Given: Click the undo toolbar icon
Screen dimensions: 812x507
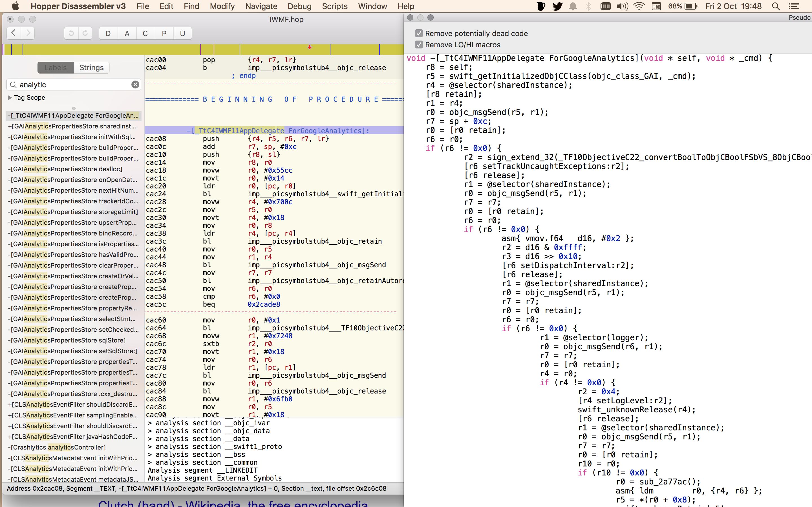Looking at the screenshot, I should [71, 33].
